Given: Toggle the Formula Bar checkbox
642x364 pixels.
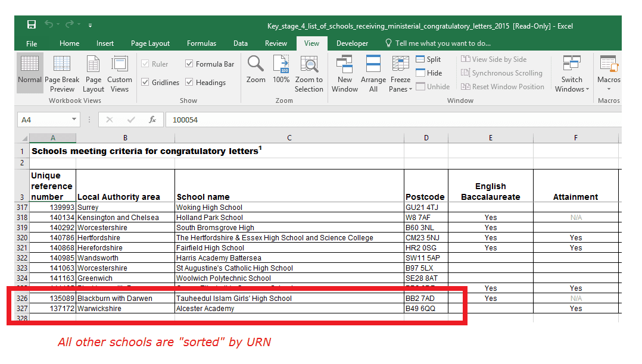Looking at the screenshot, I should (x=189, y=64).
